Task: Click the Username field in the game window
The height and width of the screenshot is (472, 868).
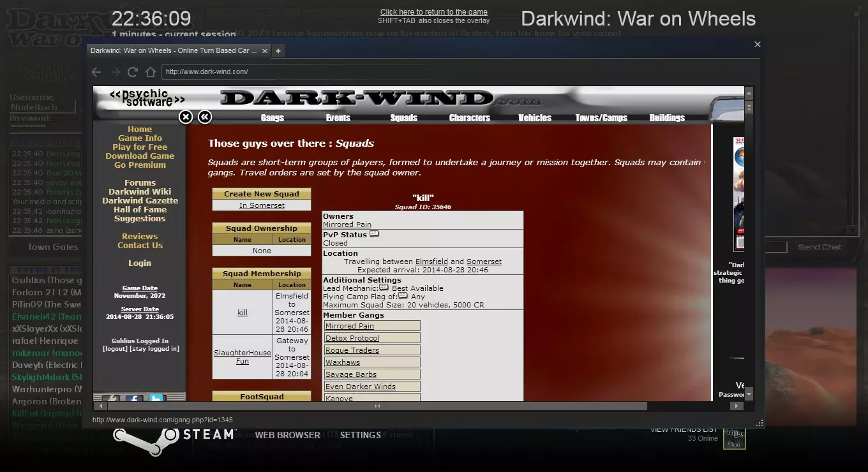Action: (42, 107)
